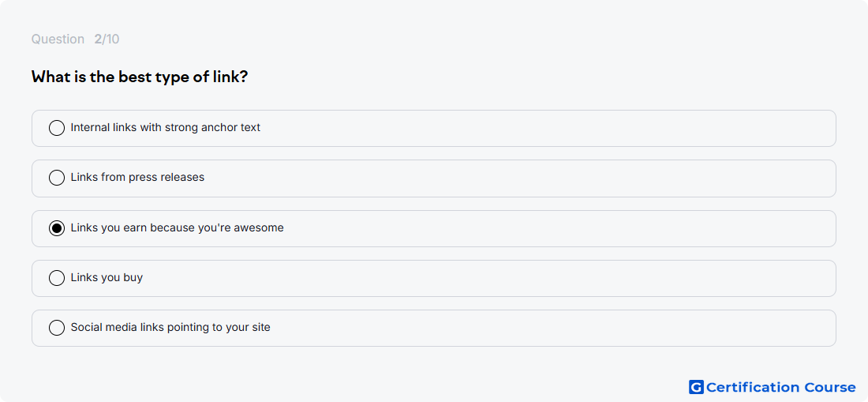Click the grey Question word above the heading
868x402 pixels.
pyautogui.click(x=58, y=39)
